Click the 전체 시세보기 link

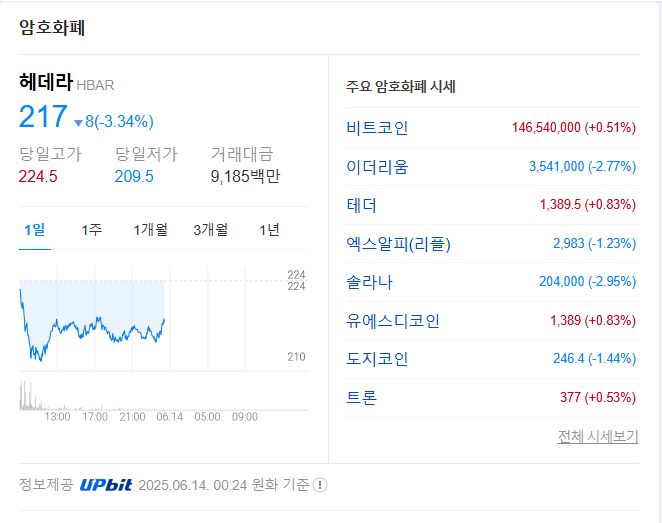(x=598, y=436)
